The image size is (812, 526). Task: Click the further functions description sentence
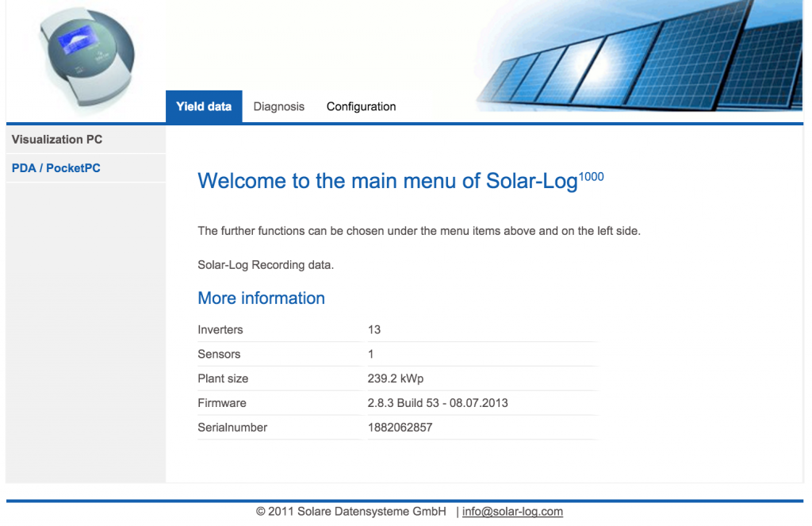tap(419, 231)
